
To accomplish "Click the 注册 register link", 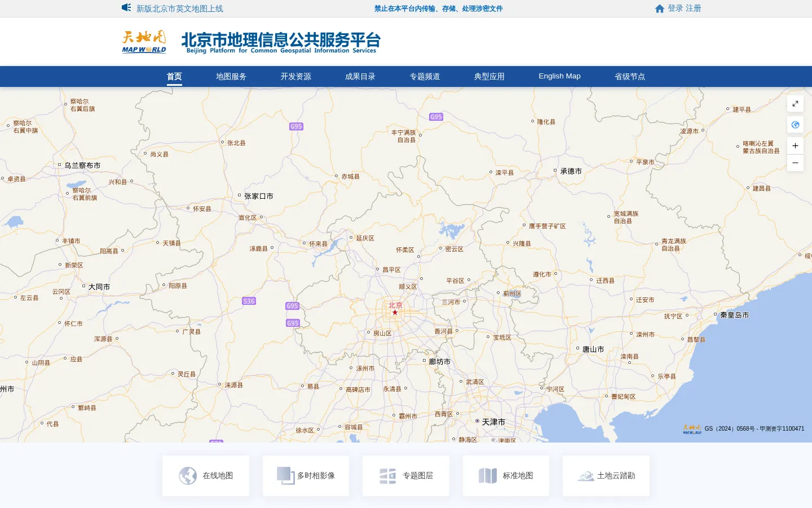I will [694, 8].
